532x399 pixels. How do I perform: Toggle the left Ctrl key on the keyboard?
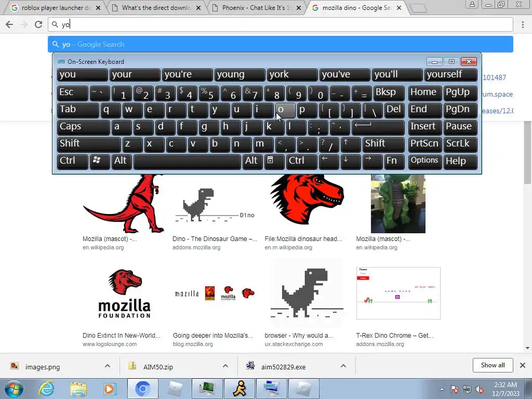[x=73, y=162]
